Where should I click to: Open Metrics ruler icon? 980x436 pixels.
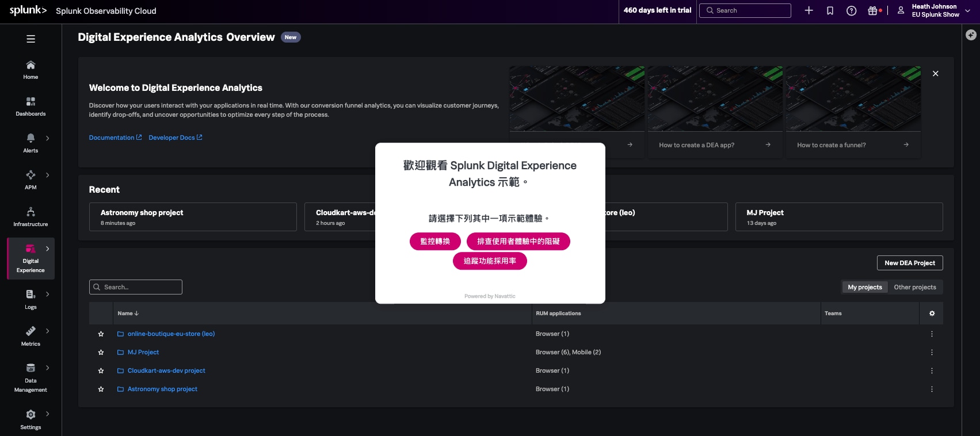click(x=30, y=331)
